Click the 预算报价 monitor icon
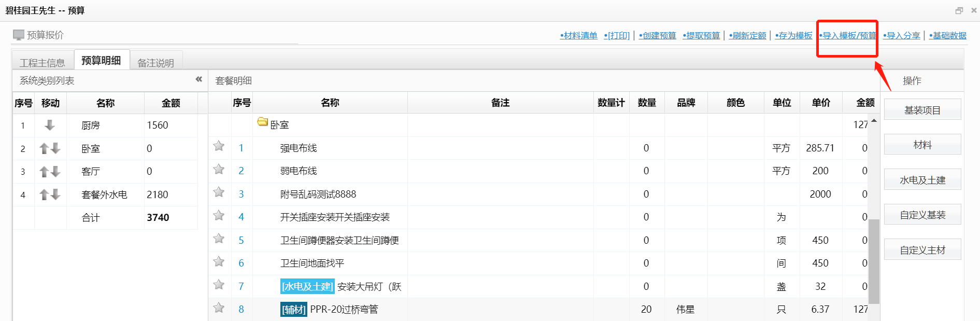Screen dimensions: 980x321 coord(19,35)
